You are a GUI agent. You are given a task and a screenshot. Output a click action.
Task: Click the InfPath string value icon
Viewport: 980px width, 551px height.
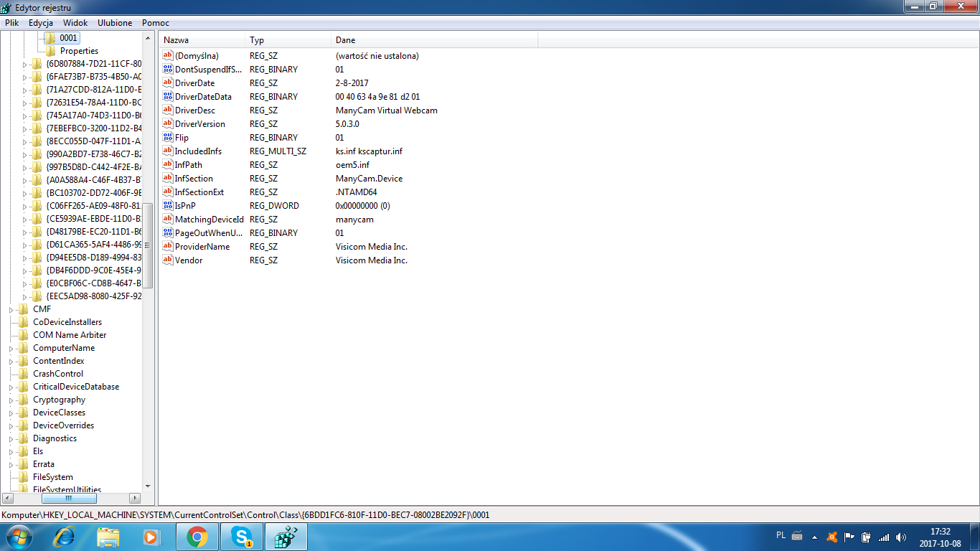(168, 165)
